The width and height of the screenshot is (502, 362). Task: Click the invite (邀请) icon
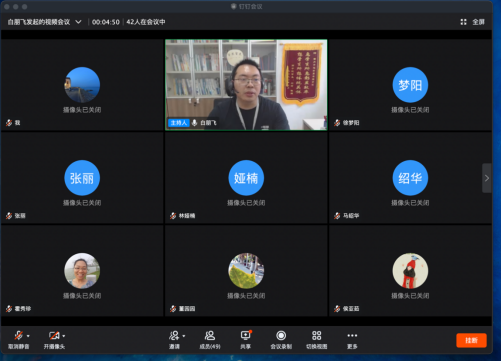pyautogui.click(x=174, y=335)
